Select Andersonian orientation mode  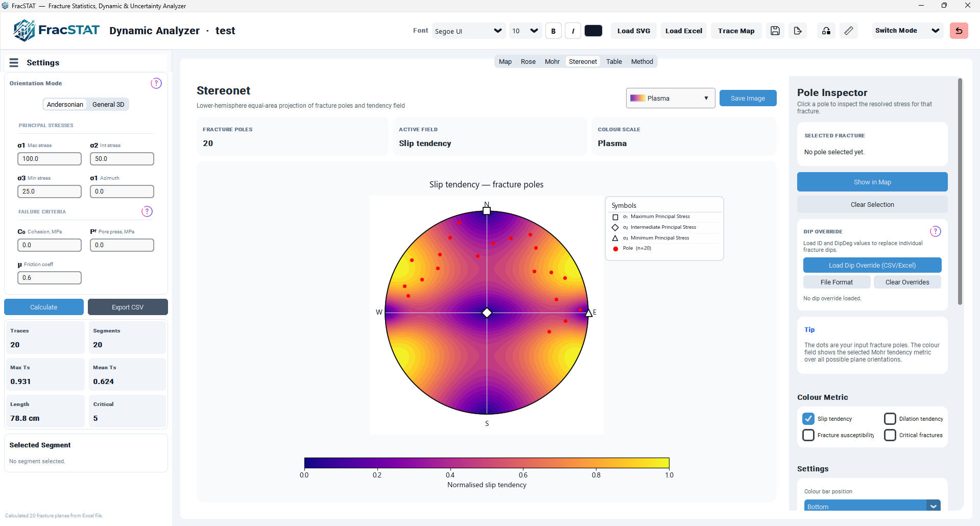coord(65,104)
